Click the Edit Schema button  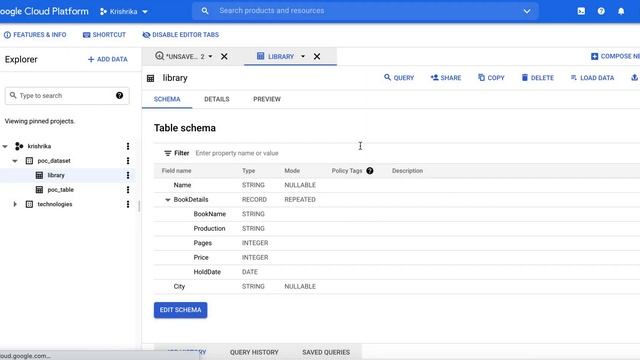point(180,310)
